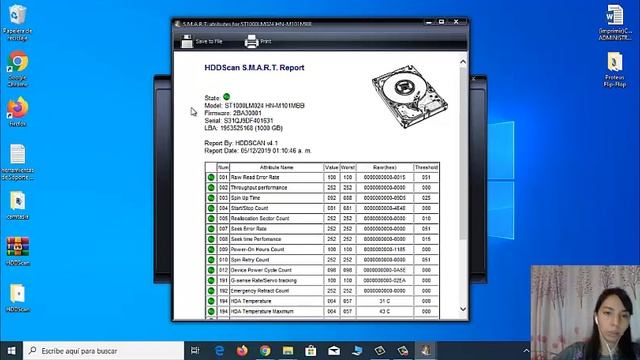Open the Word document icon on the desktop

click(x=615, y=22)
